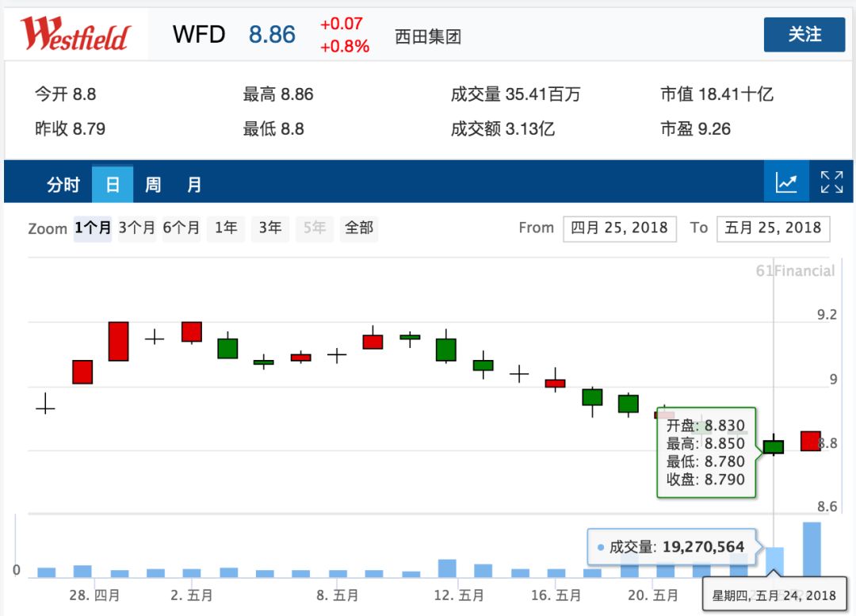
Task: Click 昨收 8.79 statistic
Action: pyautogui.click(x=70, y=129)
